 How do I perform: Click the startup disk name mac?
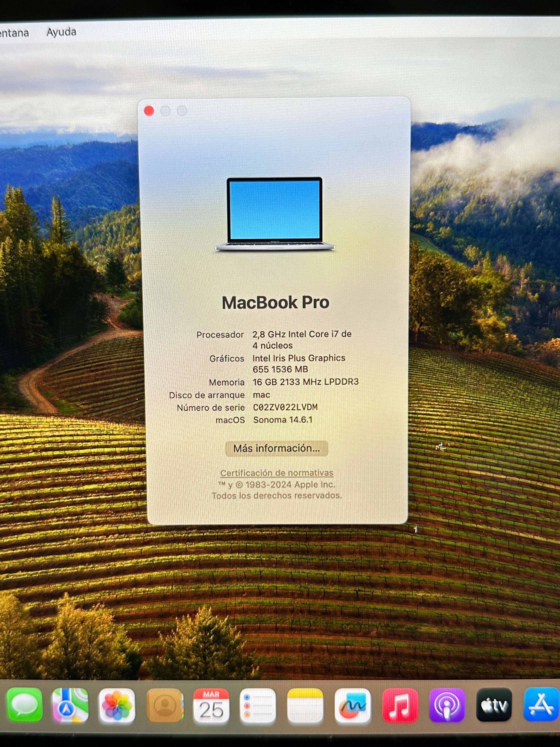(262, 395)
